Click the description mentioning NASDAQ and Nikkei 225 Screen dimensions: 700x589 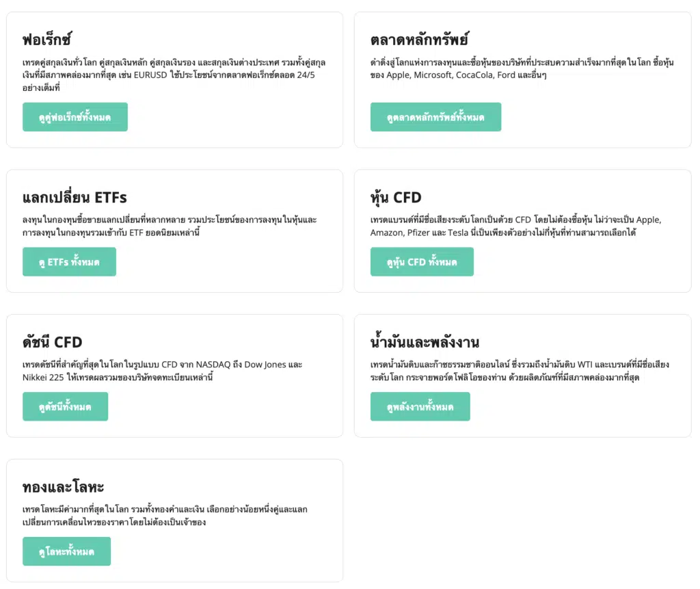pos(163,371)
